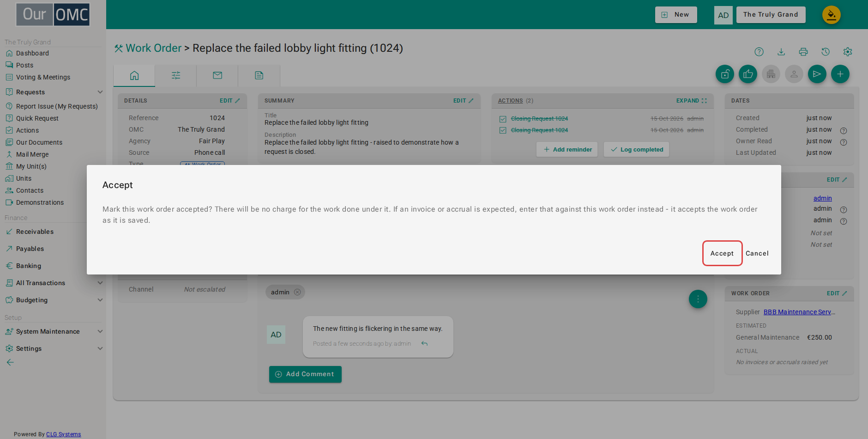The width and height of the screenshot is (868, 439).
Task: Expand All Transactions sidebar section
Action: [100, 283]
